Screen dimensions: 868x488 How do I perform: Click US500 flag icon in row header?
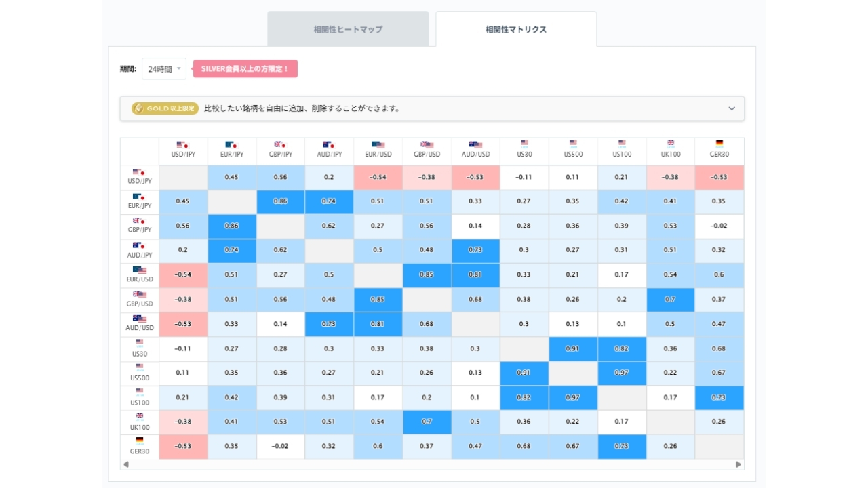[140, 368]
